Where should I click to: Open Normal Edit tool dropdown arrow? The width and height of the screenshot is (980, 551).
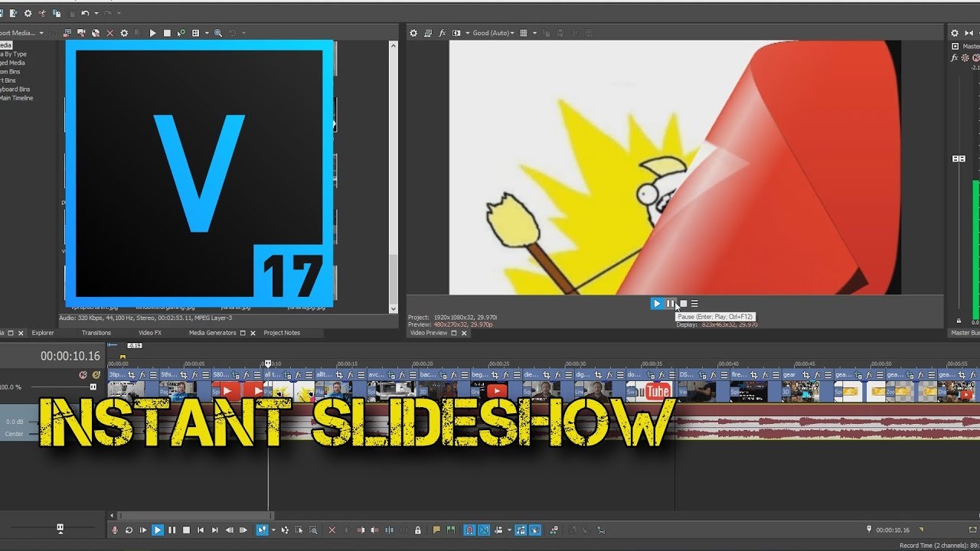(x=273, y=530)
